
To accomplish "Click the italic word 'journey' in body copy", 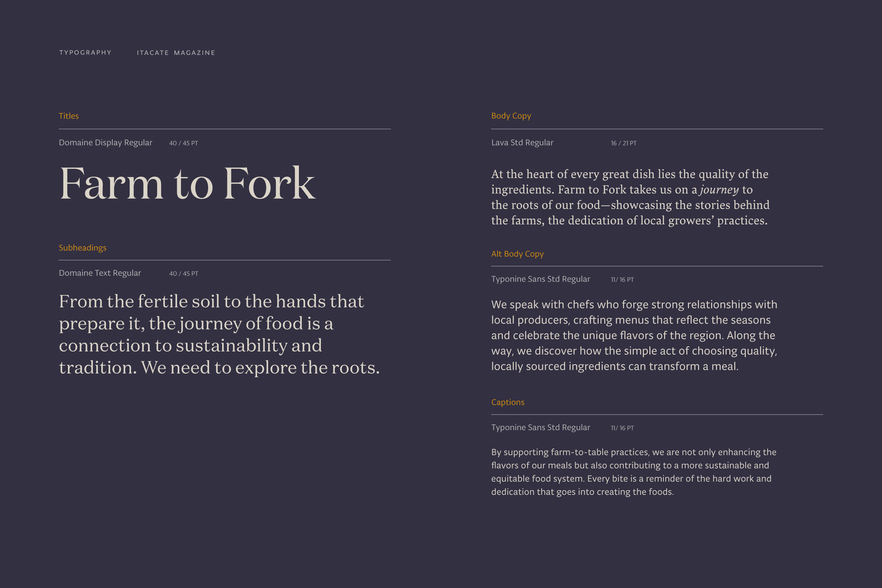I will 719,190.
